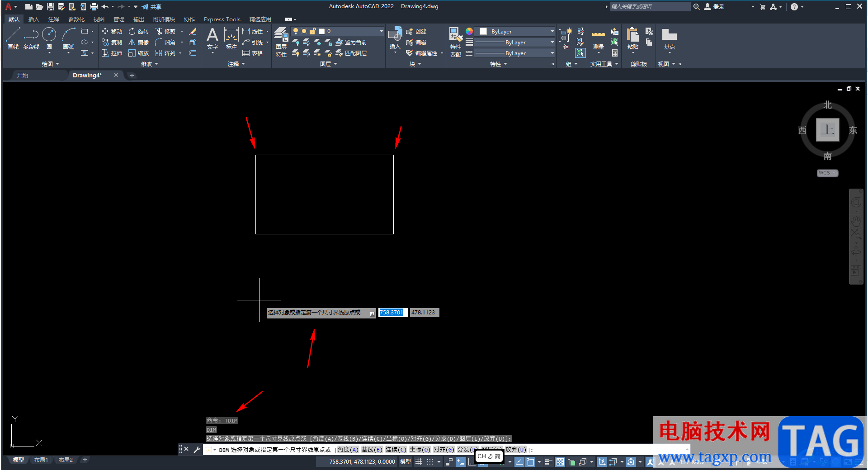Click the 置为当前 set current layer button
Image resolution: width=868 pixels, height=470 pixels.
351,42
